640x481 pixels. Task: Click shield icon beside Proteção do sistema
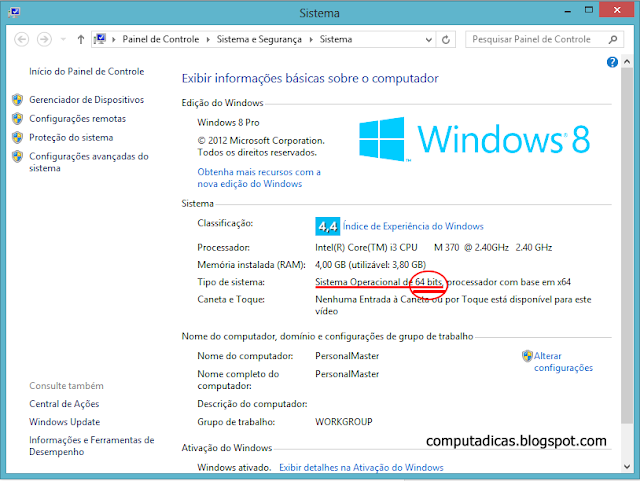point(17,137)
